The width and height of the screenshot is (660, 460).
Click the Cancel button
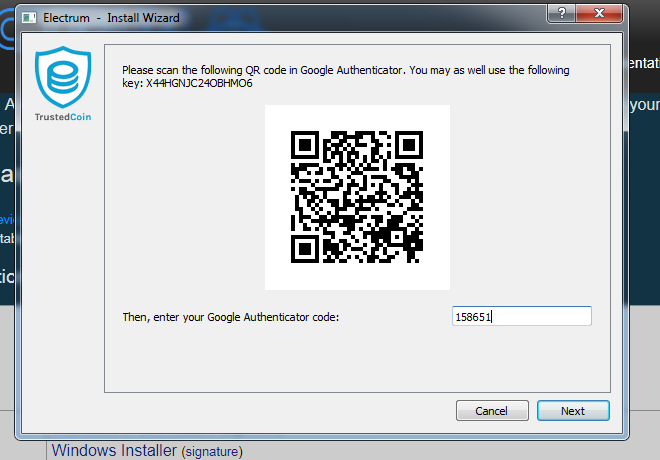pos(492,411)
